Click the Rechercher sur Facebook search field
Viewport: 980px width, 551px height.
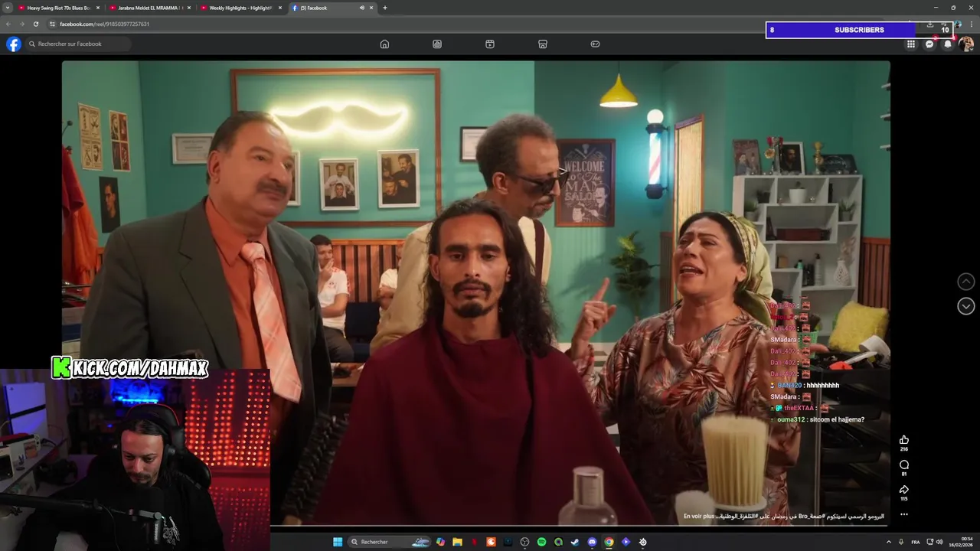point(78,44)
